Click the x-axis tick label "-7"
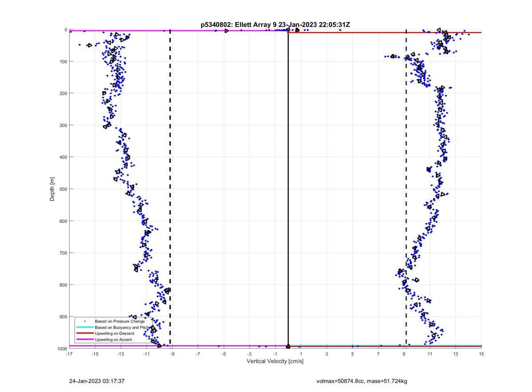 [x=198, y=354]
